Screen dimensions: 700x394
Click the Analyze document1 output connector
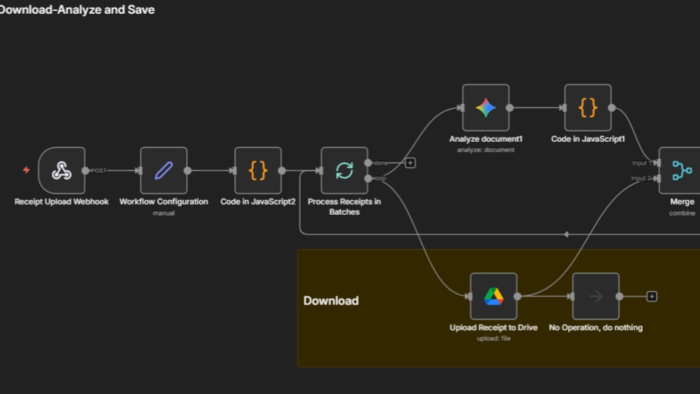(509, 108)
